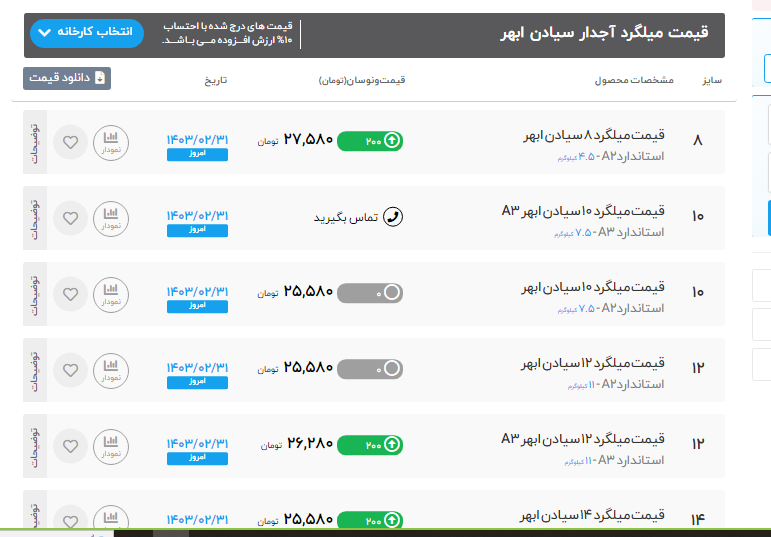The height and width of the screenshot is (537, 771).
Task: Open chart icon for میلگرد 10 A3 row
Action: 111,218
